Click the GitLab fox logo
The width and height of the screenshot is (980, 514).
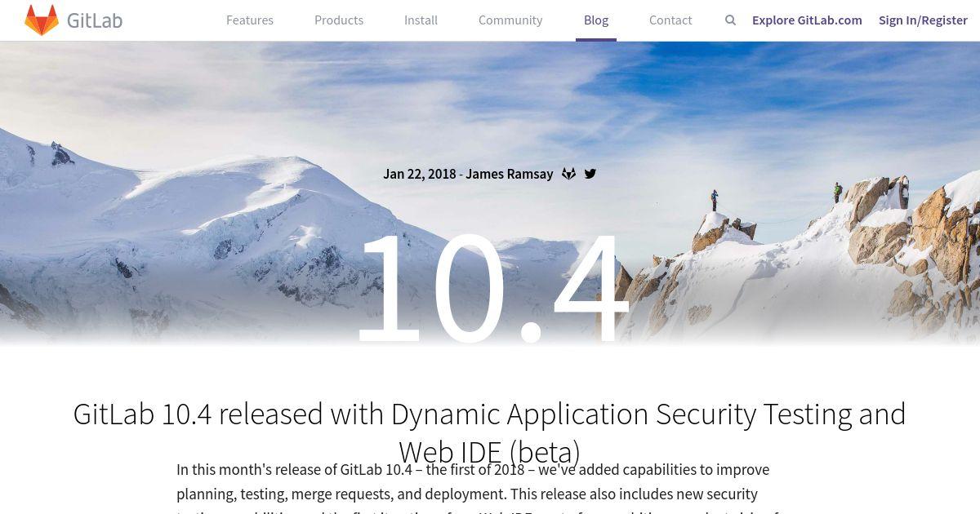coord(42,20)
